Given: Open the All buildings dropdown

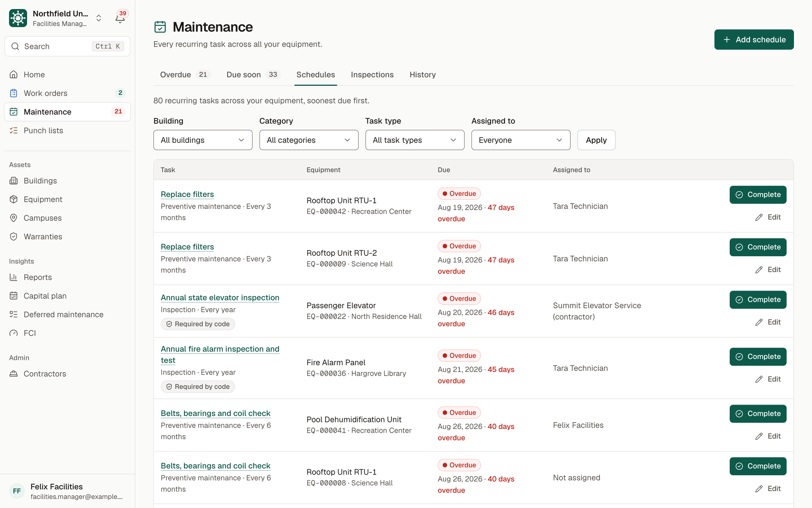Looking at the screenshot, I should [x=203, y=140].
